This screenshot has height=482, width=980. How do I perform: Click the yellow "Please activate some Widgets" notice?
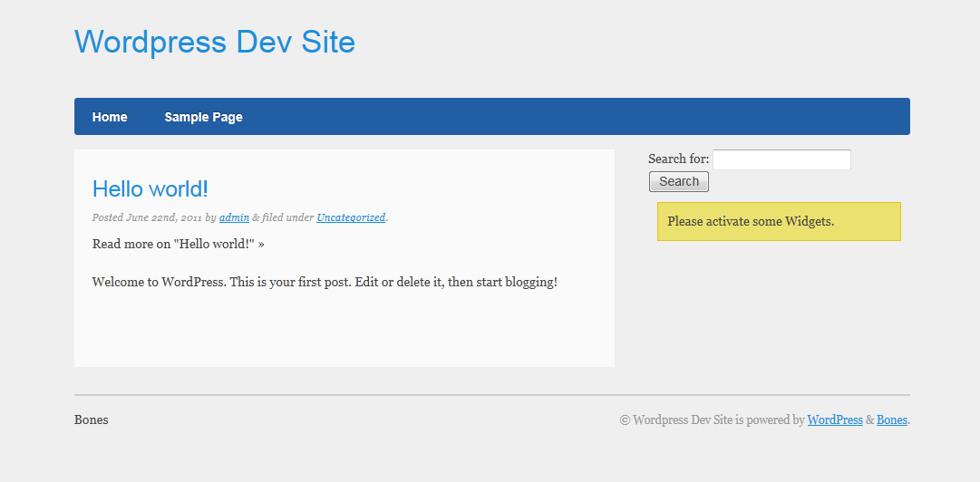(x=779, y=221)
